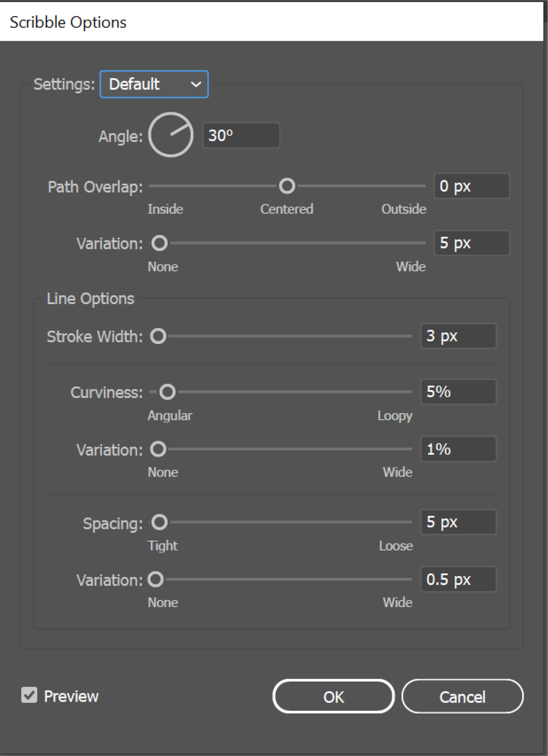Open the Settings Default dropdown
548x756 pixels.
tap(154, 84)
